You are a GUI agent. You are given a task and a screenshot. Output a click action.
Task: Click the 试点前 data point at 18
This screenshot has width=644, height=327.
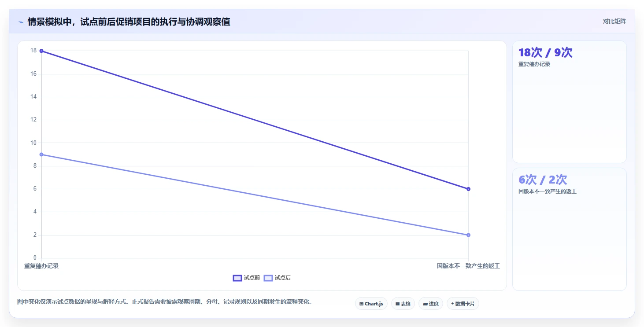[41, 51]
